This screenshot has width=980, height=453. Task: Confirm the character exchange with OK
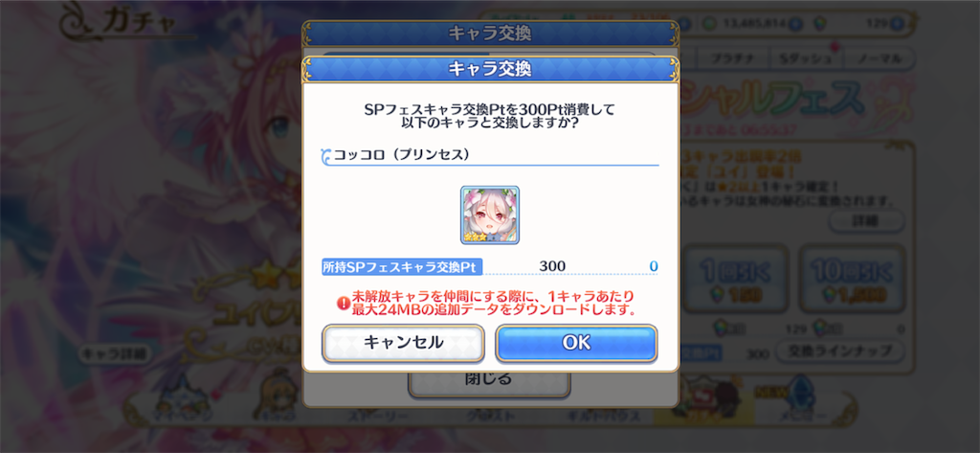click(x=575, y=343)
